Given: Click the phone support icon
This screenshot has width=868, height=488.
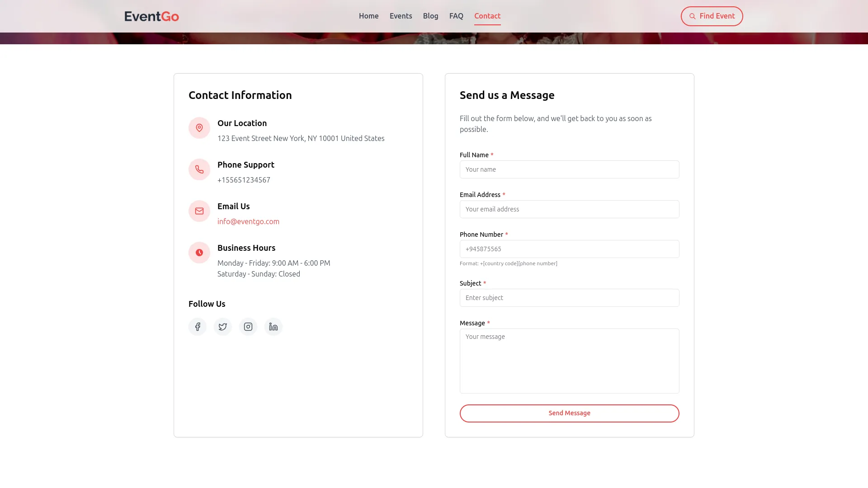Looking at the screenshot, I should click(x=199, y=169).
